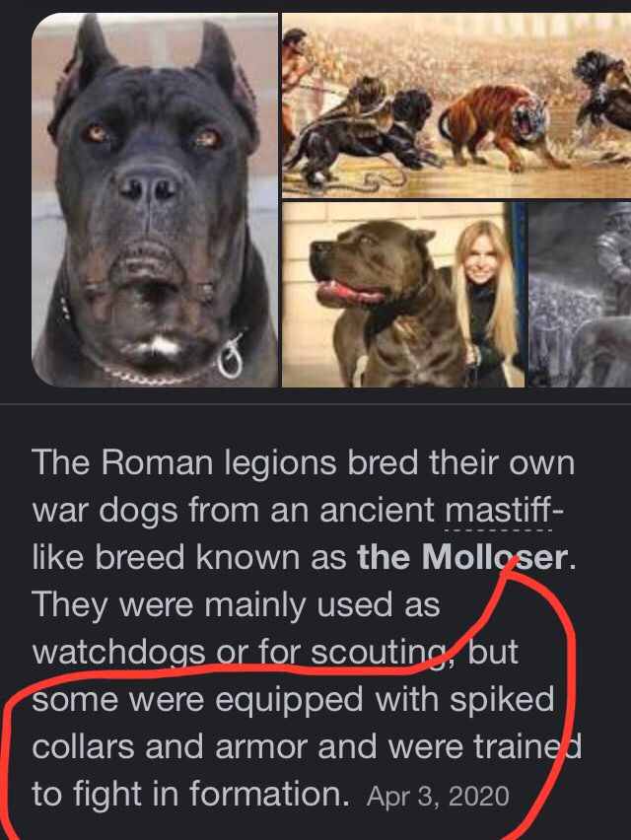Tap the words "war dogs" in snippet

[x=105, y=510]
